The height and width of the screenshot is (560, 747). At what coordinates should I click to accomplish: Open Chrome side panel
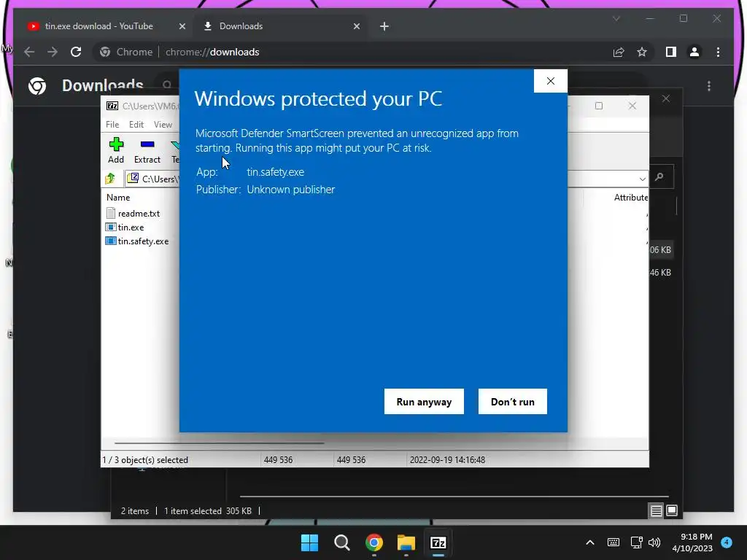(671, 52)
